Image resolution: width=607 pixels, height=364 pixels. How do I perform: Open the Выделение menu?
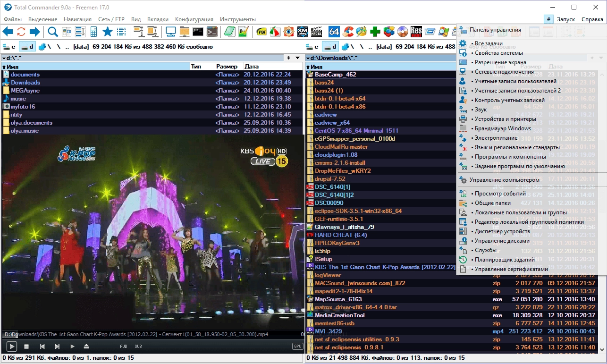tap(42, 19)
